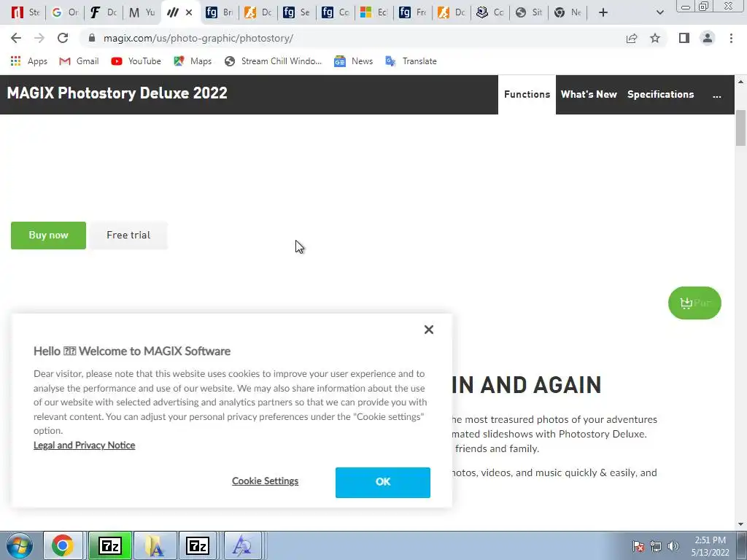The image size is (747, 560).
Task: Open the Translate bookmark
Action: (411, 61)
